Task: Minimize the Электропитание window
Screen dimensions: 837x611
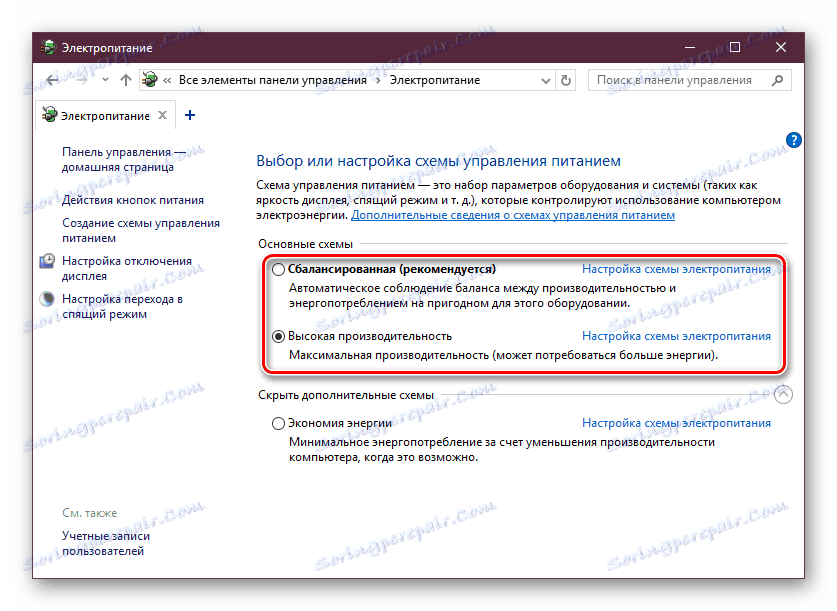Action: pyautogui.click(x=690, y=47)
